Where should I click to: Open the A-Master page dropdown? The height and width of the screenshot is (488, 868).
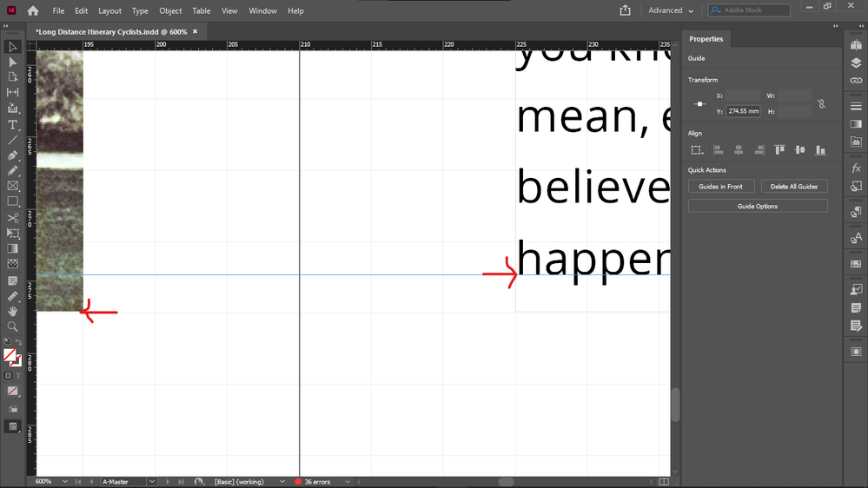152,482
